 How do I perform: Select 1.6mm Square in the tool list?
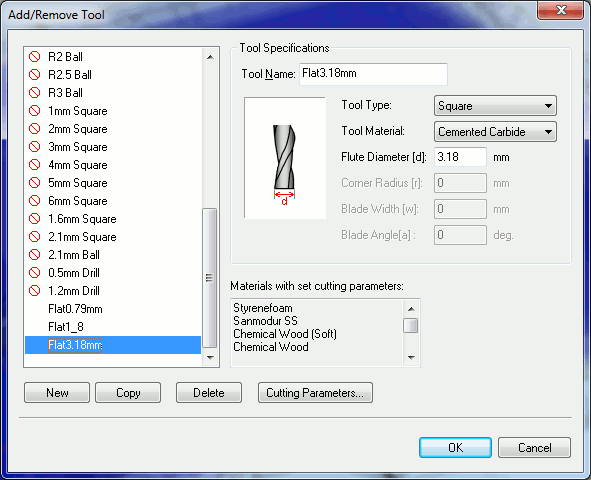point(82,219)
